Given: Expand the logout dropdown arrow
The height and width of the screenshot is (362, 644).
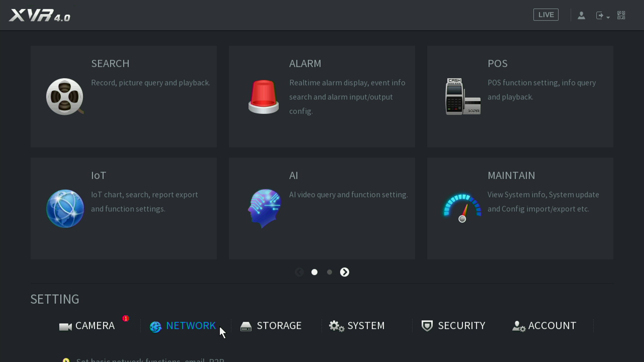Looking at the screenshot, I should [608, 17].
